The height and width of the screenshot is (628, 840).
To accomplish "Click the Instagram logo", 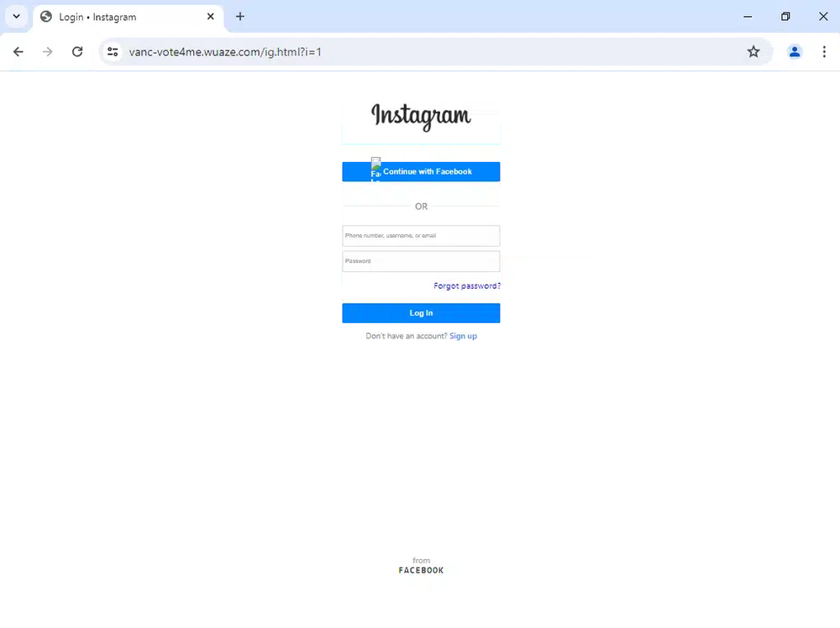I will (421, 117).
